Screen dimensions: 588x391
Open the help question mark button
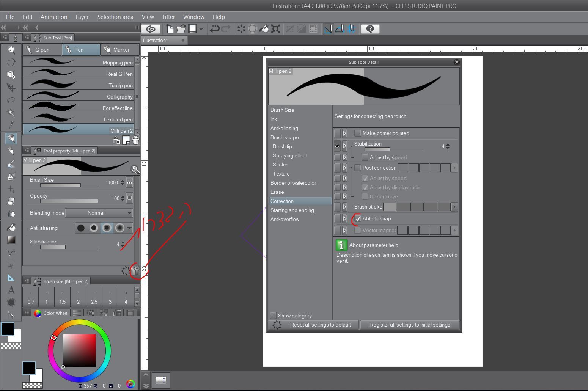tap(370, 29)
